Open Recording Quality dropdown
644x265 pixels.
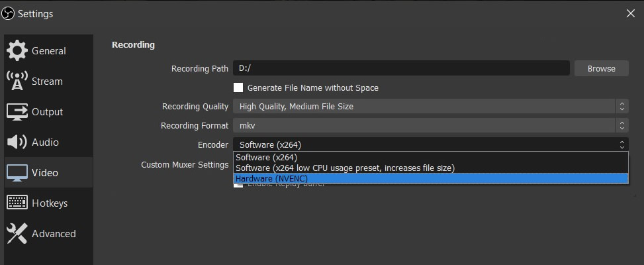pyautogui.click(x=430, y=107)
